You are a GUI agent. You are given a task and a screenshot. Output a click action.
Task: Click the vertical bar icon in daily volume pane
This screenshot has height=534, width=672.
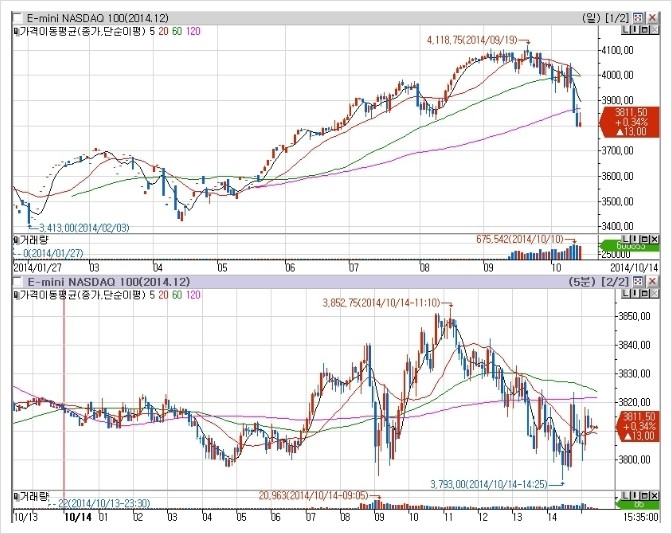click(635, 238)
